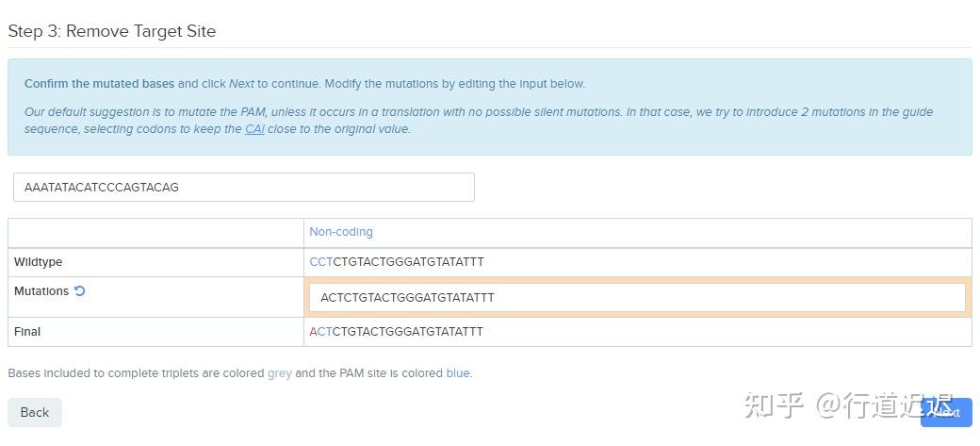Click the blue CCT PAM in Wildtype sequence

[321, 261]
